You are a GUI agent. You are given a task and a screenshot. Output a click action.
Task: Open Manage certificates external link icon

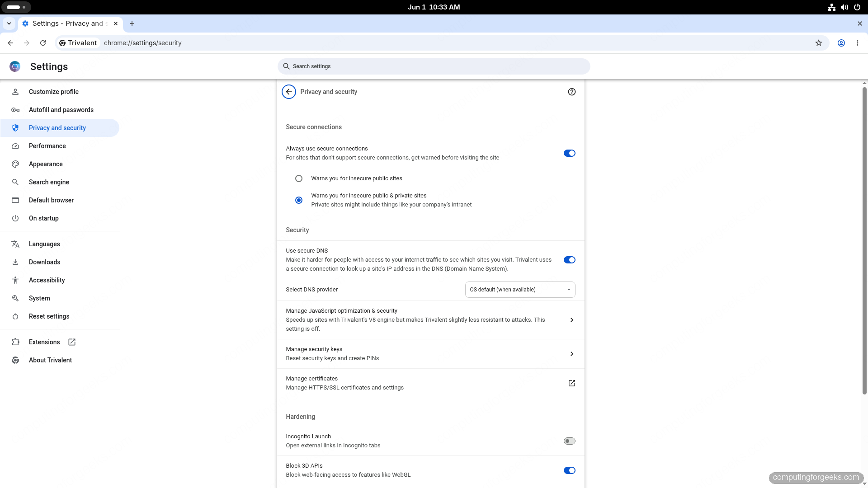572,383
